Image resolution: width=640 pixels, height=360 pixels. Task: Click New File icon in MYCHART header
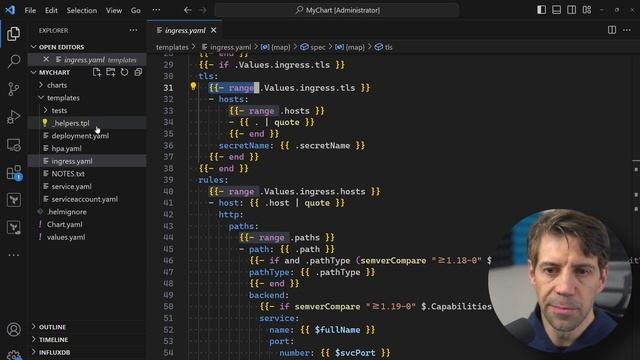pos(97,72)
